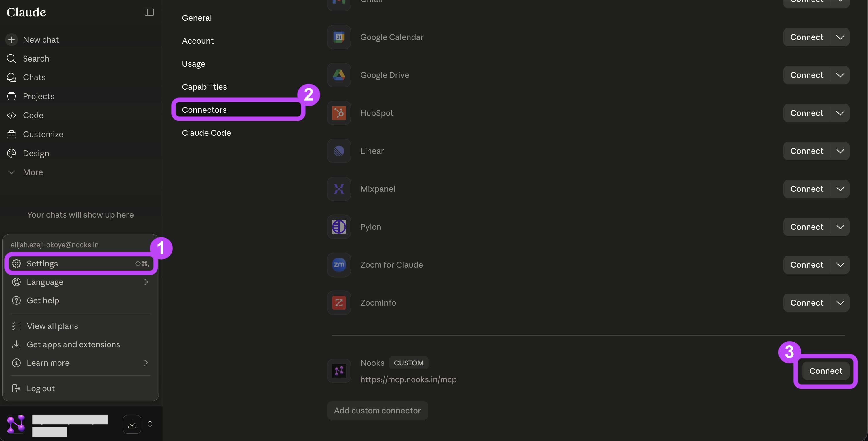Screen dimensions: 868x441
Task: Click the Language globe icon
Action: [x=16, y=282]
